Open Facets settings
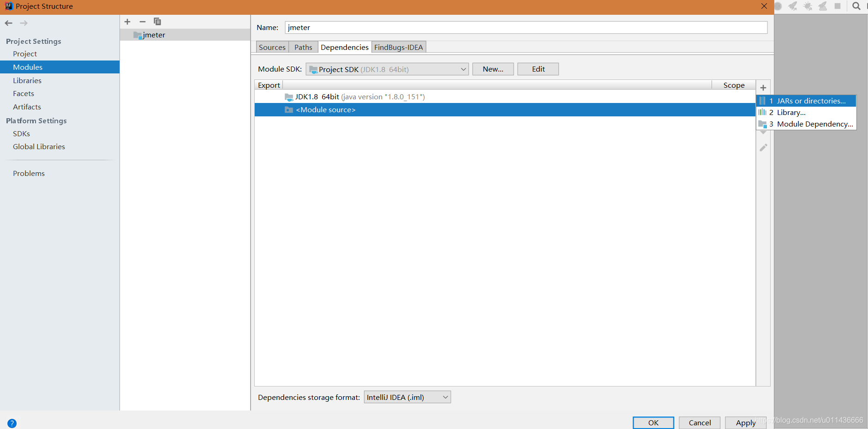This screenshot has width=868, height=429. point(24,93)
